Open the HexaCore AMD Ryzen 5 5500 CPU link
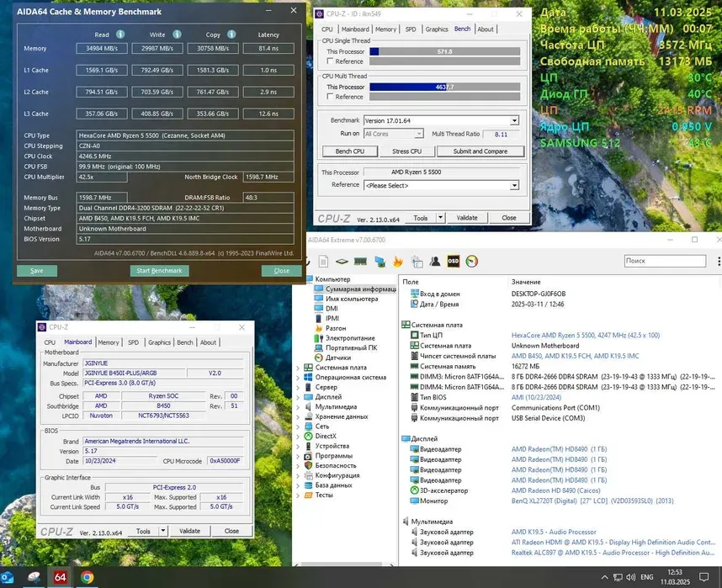This screenshot has height=588, width=722. tap(585, 335)
